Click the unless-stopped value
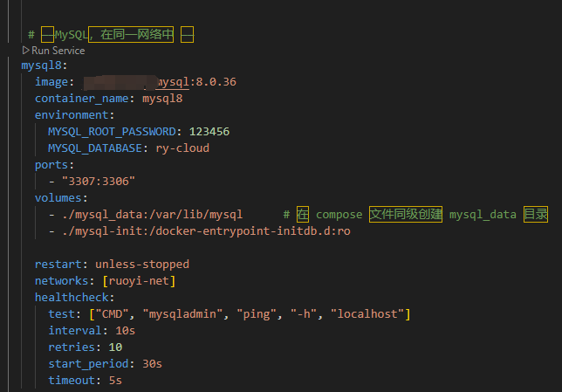562x392 pixels. pos(142,264)
